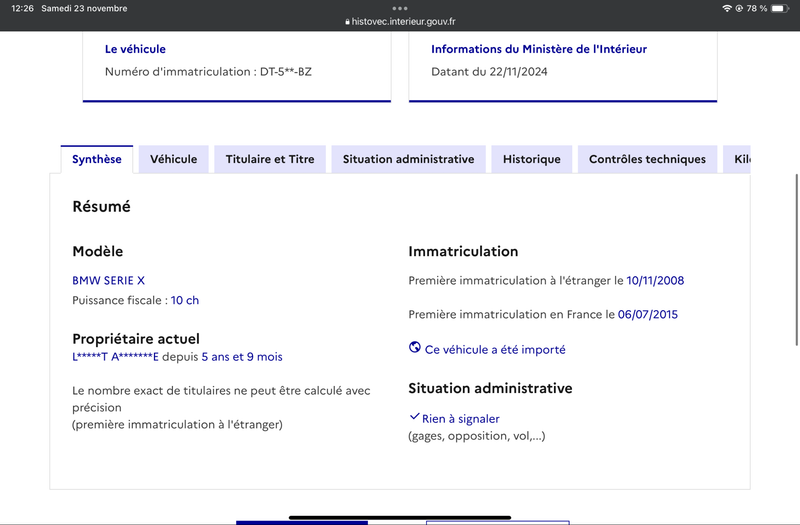Click the 'Propriétaire actuel' heading
800x525 pixels.
(136, 339)
